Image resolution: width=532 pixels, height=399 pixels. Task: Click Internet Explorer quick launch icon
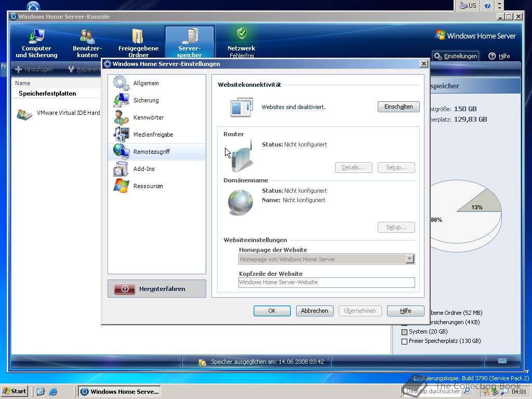[x=53, y=392]
